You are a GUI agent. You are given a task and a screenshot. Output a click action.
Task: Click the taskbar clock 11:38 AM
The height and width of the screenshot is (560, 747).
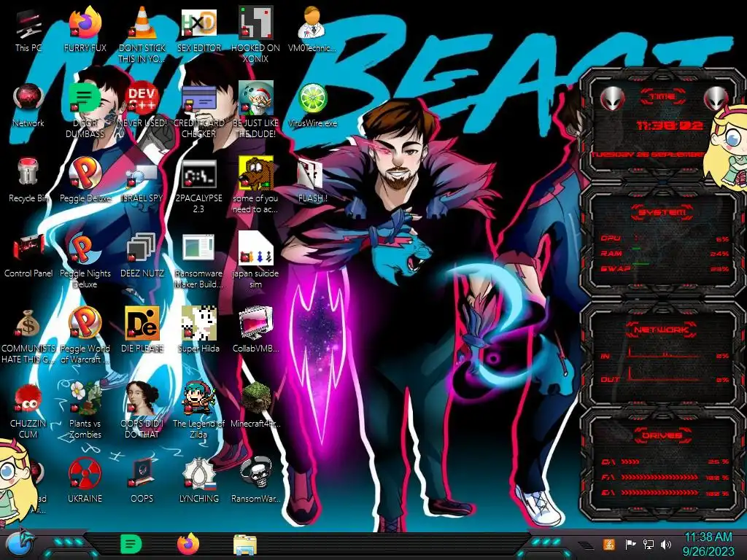pos(708,544)
